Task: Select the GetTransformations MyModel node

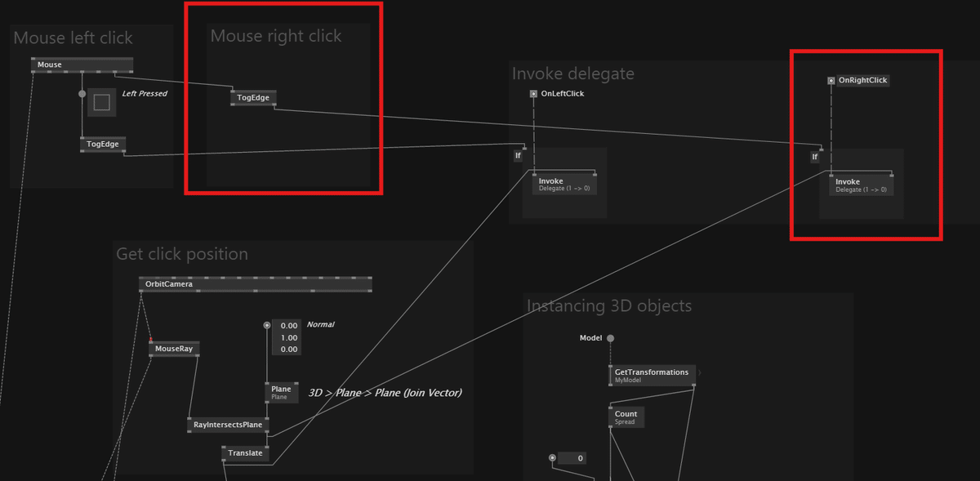Action: pos(652,376)
